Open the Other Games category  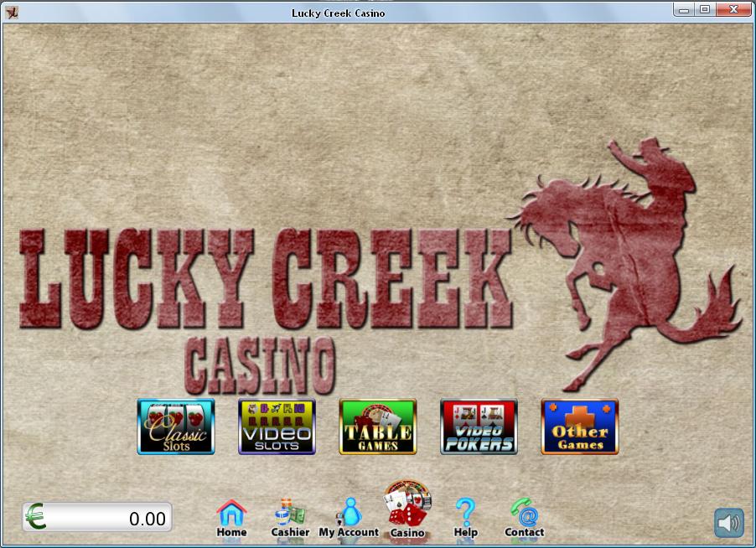tap(579, 426)
